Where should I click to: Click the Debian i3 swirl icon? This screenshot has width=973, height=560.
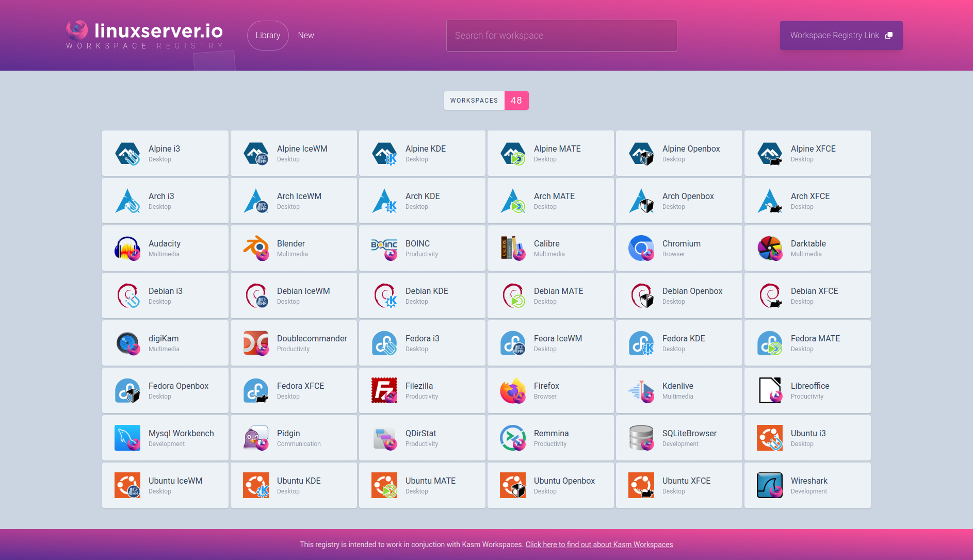coord(127,295)
